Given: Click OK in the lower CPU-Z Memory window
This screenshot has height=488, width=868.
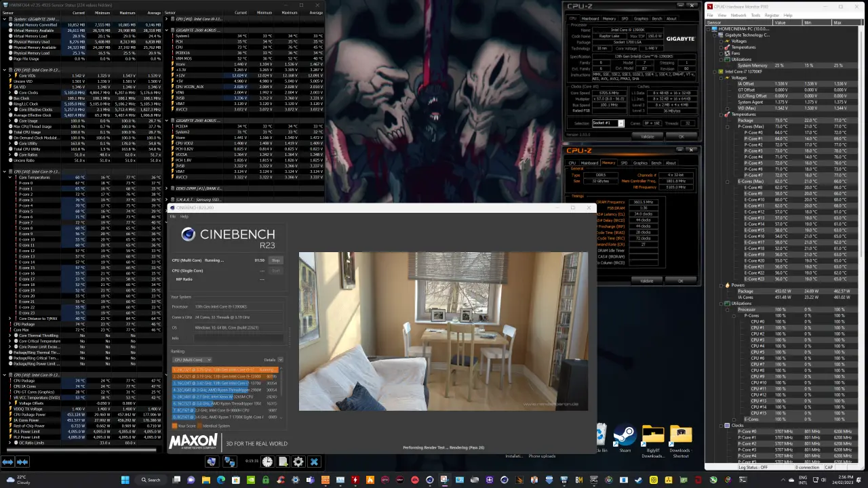Looking at the screenshot, I should (x=681, y=281).
